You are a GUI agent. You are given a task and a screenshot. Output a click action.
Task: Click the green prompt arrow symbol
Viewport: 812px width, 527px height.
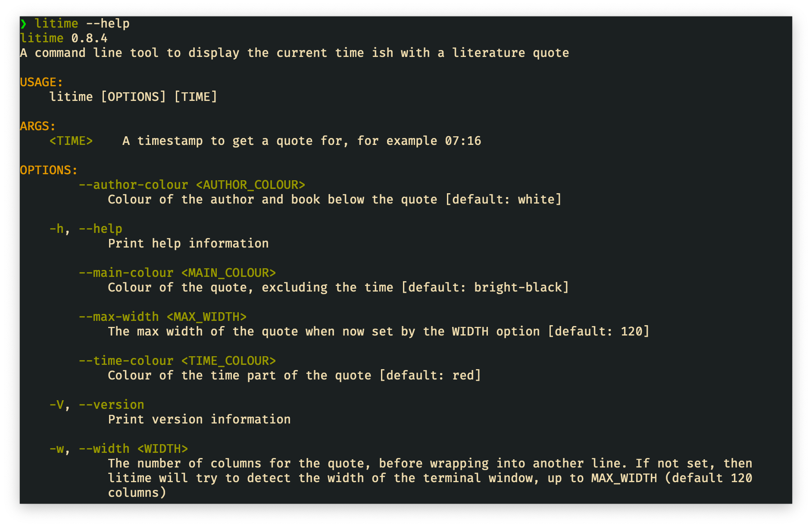[23, 24]
